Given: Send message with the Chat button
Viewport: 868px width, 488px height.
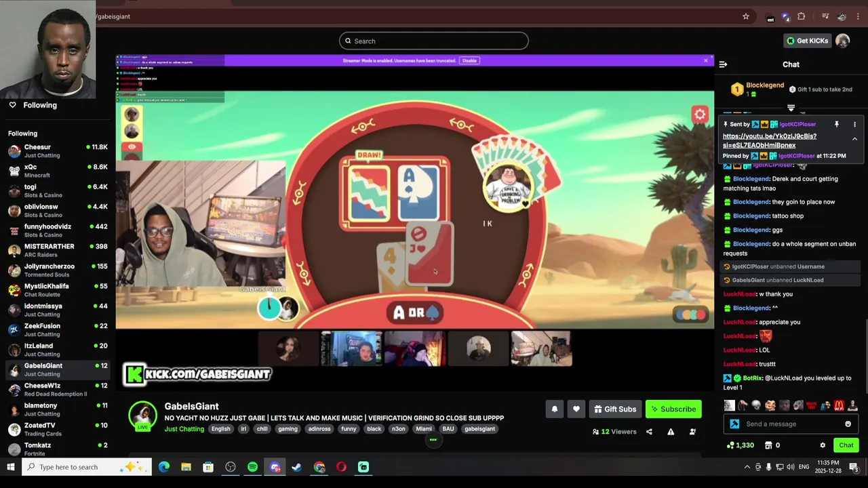Looking at the screenshot, I should (846, 445).
